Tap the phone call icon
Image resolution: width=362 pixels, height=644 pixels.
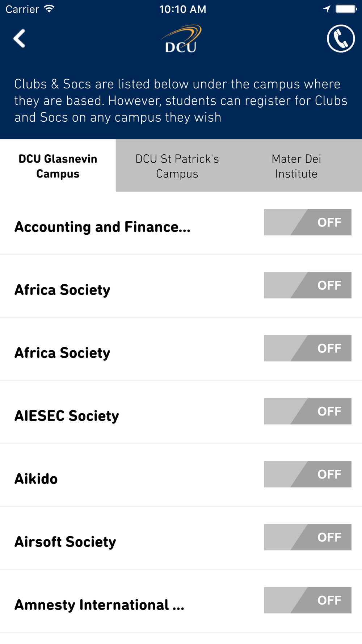point(341,38)
